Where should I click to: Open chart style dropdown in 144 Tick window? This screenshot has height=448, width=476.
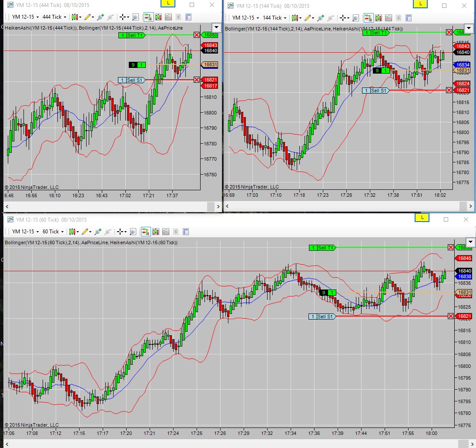[x=296, y=18]
